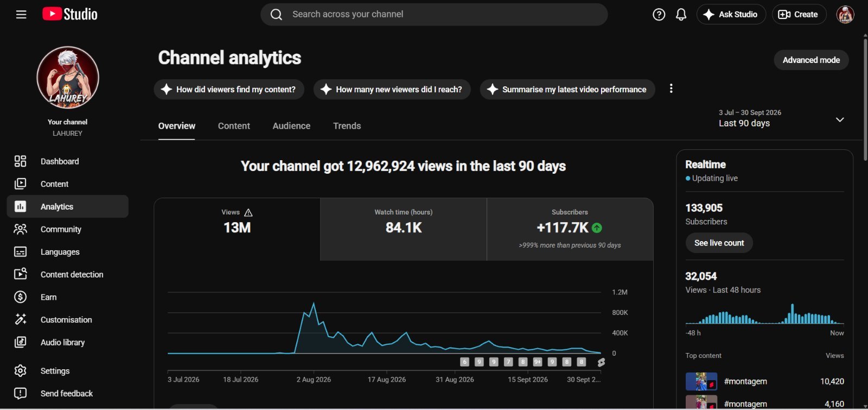Image resolution: width=868 pixels, height=410 pixels.
Task: Click the LAHUREY channel profile picture
Action: point(68,77)
